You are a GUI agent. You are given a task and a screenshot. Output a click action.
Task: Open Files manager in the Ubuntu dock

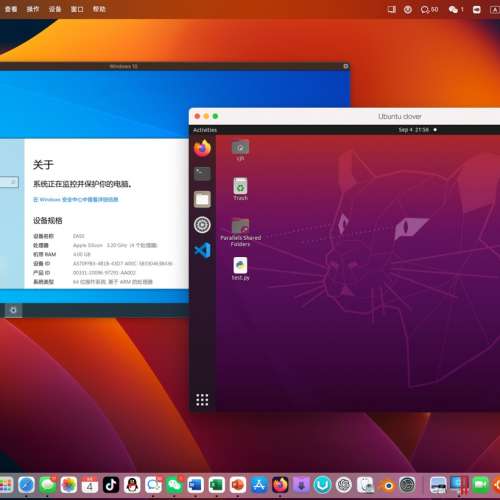[202, 199]
